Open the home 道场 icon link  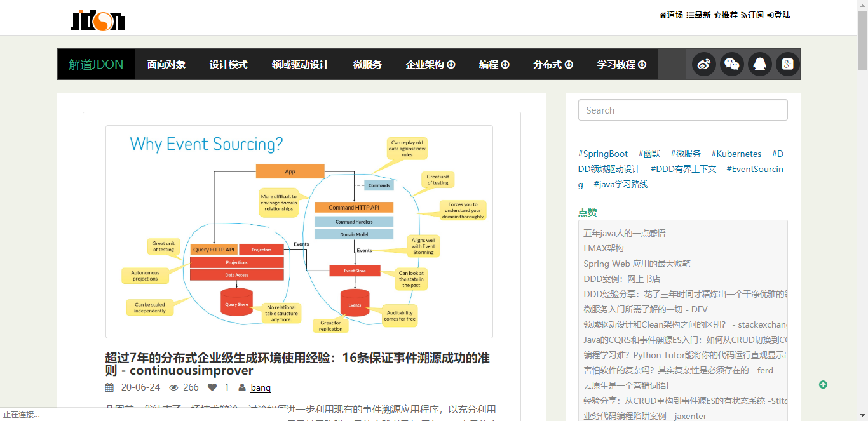(668, 15)
